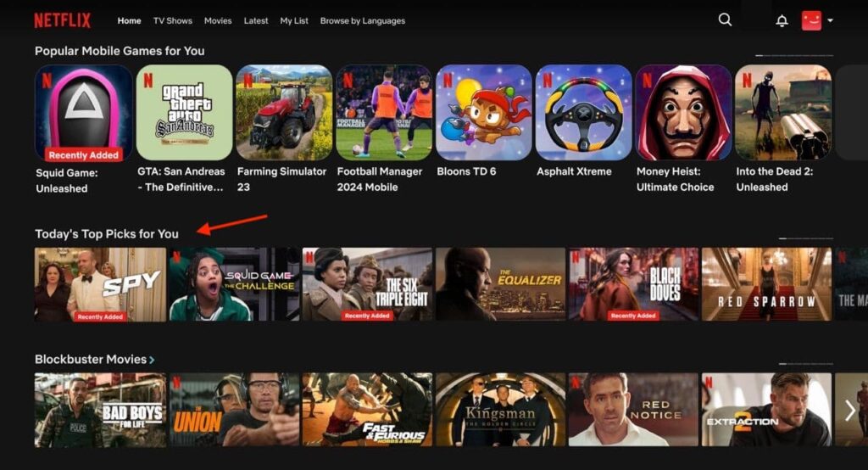Advance the Blockbuster Movies row with the right arrow

849,411
